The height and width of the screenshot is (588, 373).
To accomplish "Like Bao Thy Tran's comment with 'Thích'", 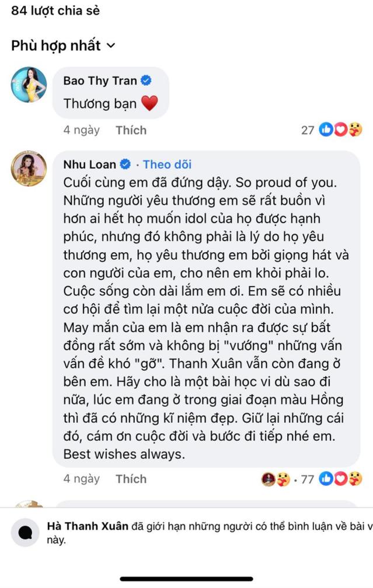I will click(x=131, y=130).
